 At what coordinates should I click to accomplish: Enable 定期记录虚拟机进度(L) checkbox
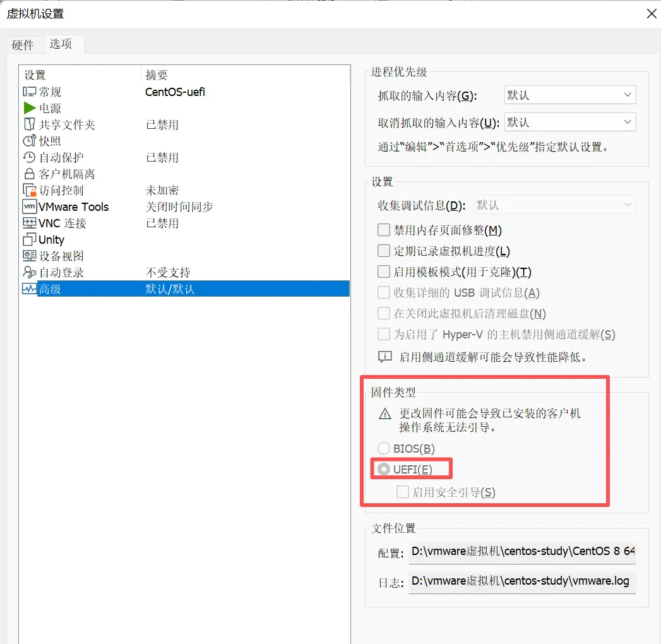(384, 251)
